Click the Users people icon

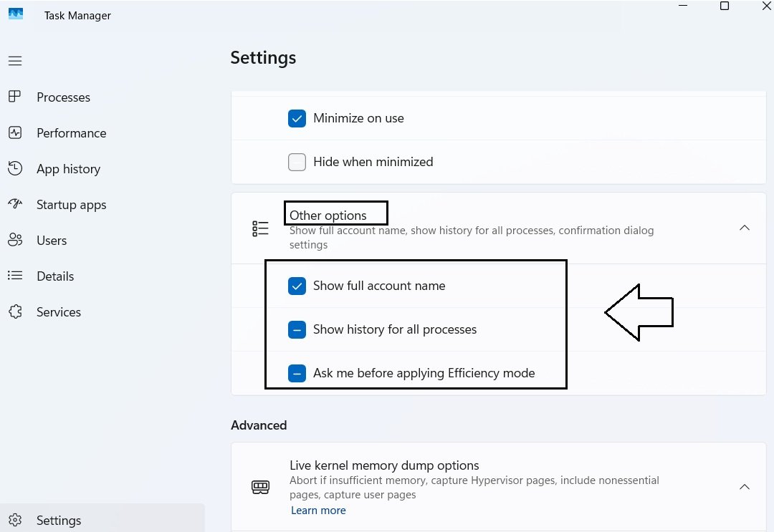[x=15, y=240]
